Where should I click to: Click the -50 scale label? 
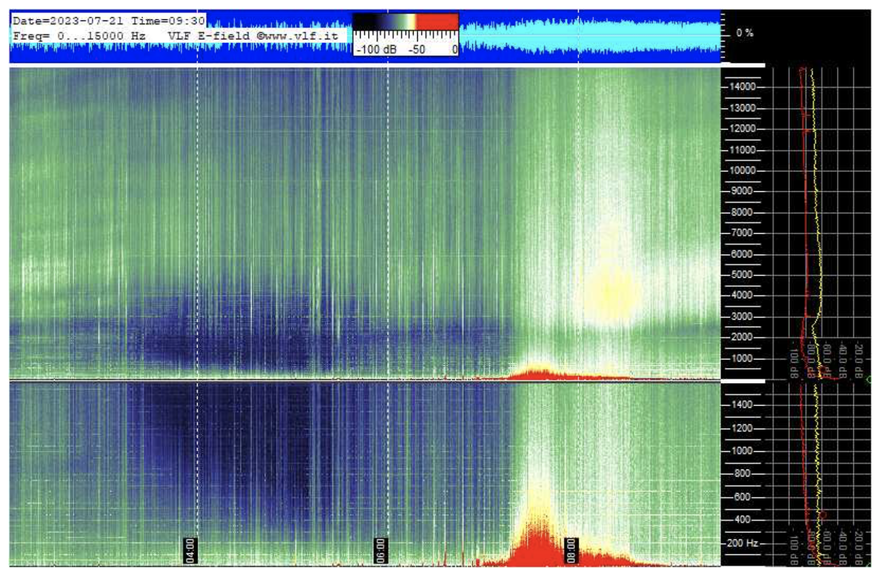tap(417, 50)
